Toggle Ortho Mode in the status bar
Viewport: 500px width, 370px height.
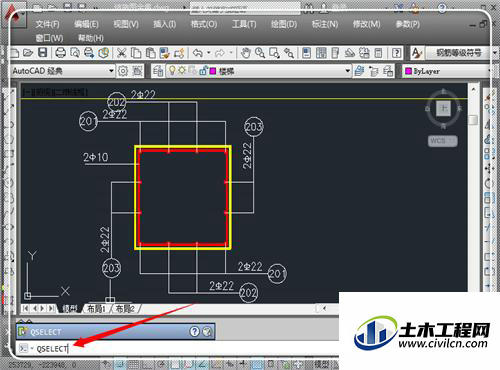147,364
